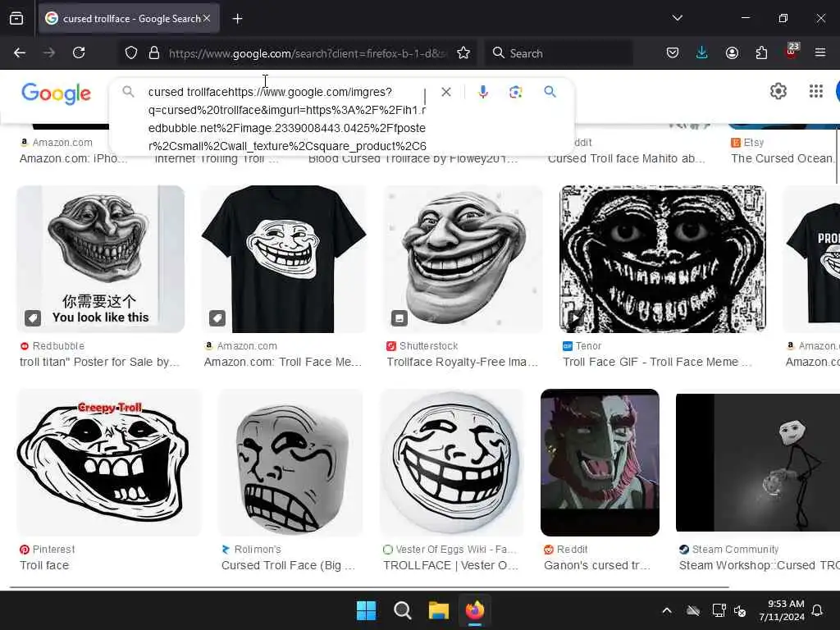Viewport: 840px width, 630px height.
Task: Open the troll titan poster thumbnail
Action: (101, 258)
